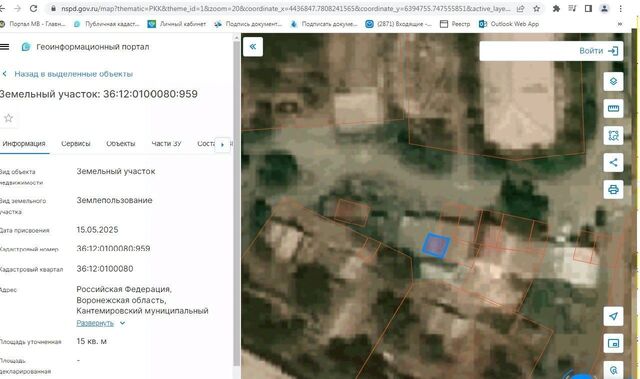Toggle the minimap overview icon
Screen dimensions: 640x379
[613, 344]
